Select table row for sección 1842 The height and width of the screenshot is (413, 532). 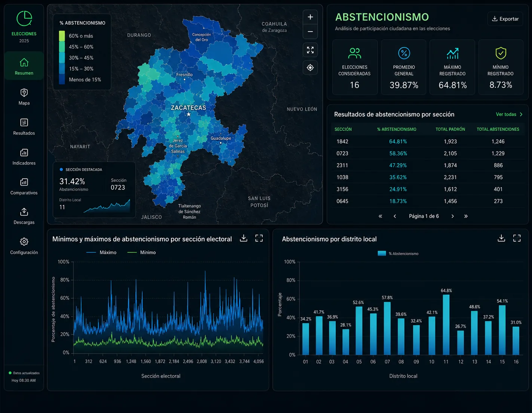point(427,142)
